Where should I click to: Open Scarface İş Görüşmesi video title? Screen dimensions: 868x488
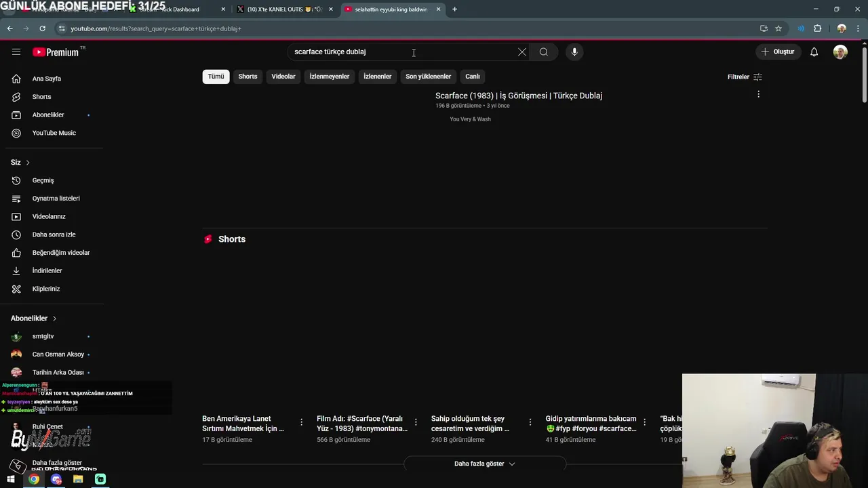pos(519,96)
